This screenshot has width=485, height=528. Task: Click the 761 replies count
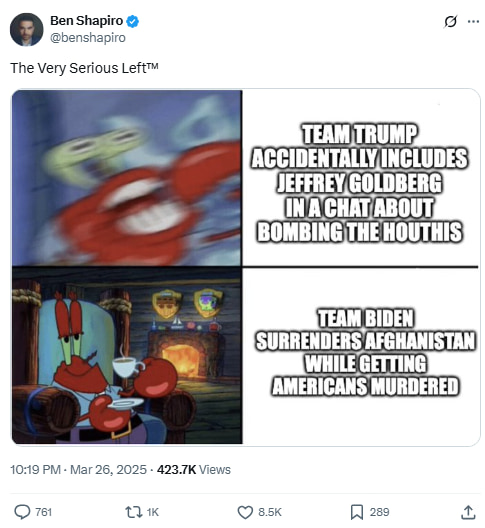tap(43, 512)
